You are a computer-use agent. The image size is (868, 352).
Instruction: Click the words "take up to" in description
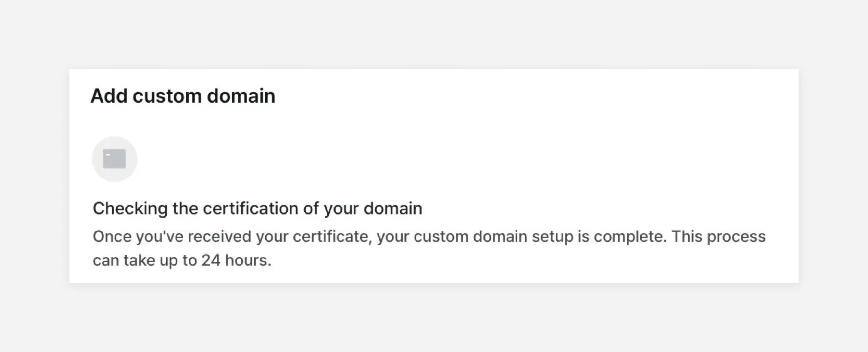coord(160,260)
